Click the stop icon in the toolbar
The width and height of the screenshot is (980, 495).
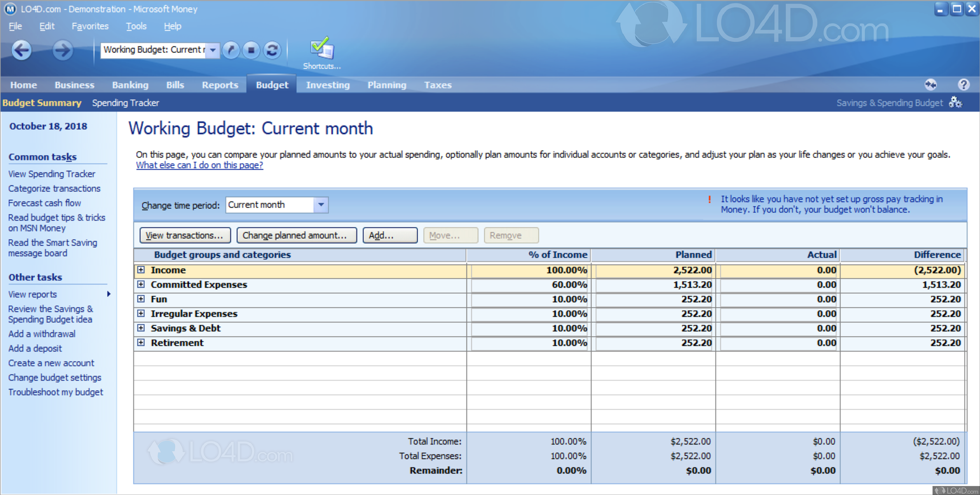[252, 50]
